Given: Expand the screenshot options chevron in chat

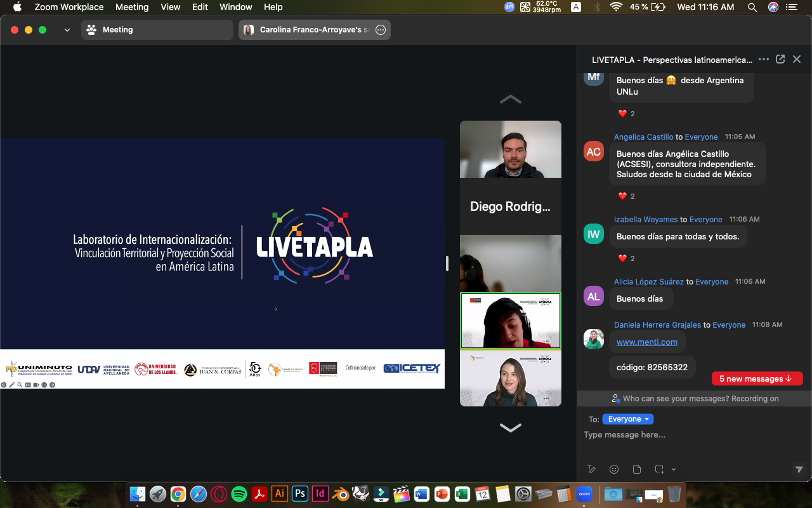Looking at the screenshot, I should point(674,469).
